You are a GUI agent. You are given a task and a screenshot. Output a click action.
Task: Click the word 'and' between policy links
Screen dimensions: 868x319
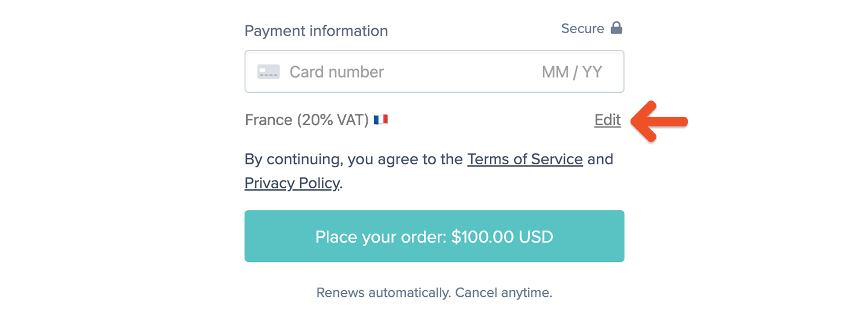(600, 159)
